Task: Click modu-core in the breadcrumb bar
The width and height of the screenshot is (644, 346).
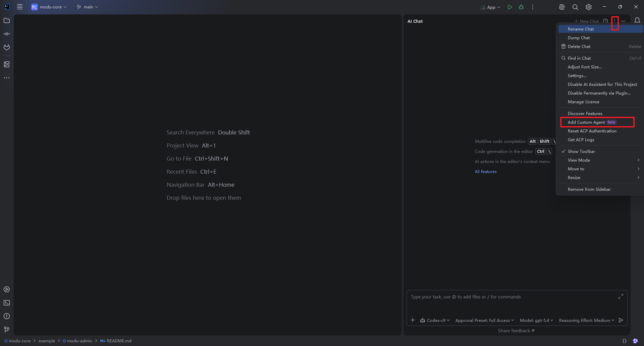Action: click(x=17, y=341)
